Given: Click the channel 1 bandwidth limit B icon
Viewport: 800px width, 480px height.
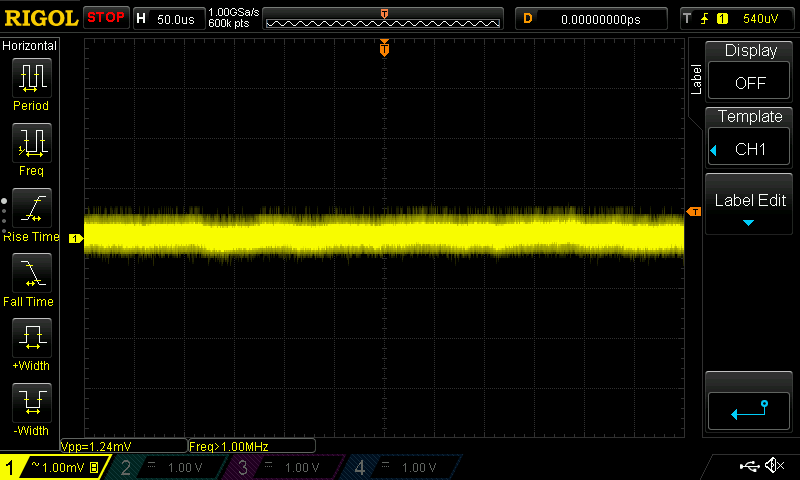Looking at the screenshot, I should pos(94,467).
